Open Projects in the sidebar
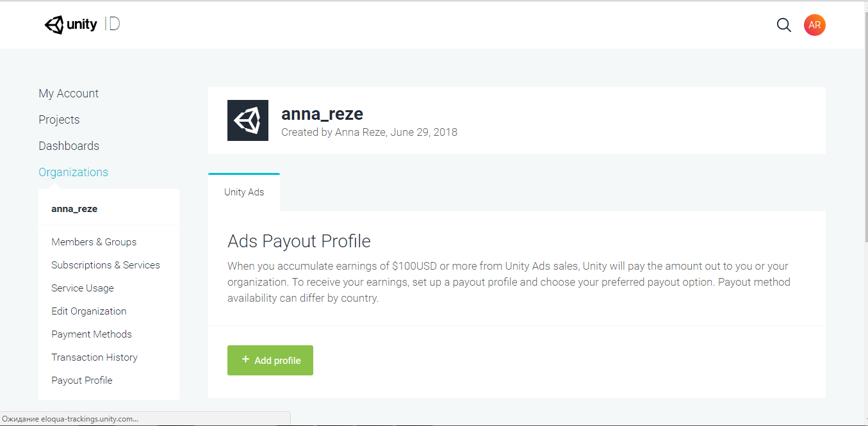The width and height of the screenshot is (868, 426). coord(59,120)
